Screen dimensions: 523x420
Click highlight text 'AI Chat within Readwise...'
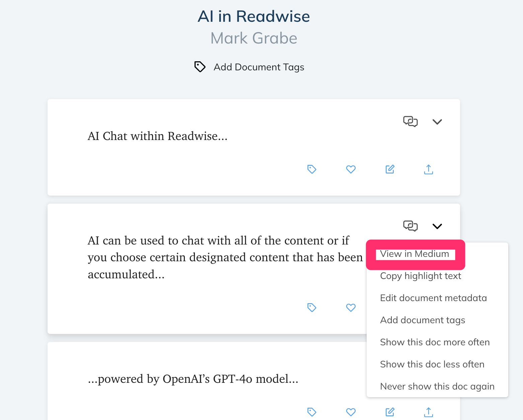pos(157,136)
